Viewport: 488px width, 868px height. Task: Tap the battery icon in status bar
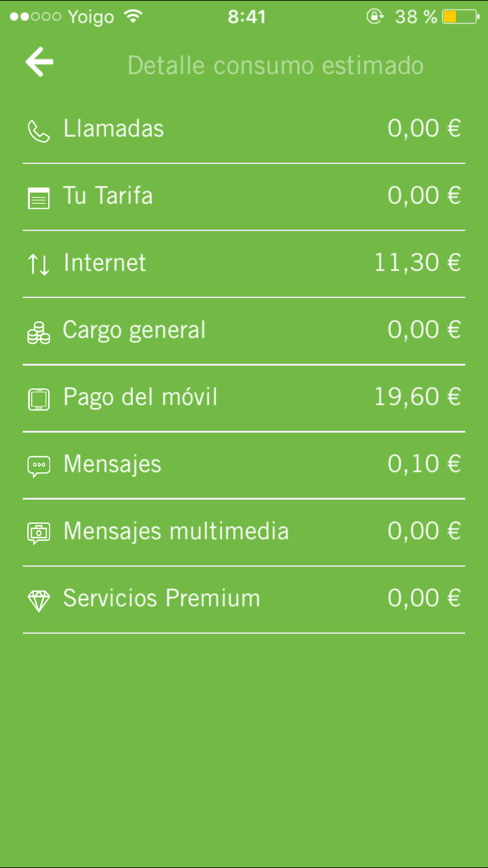[x=459, y=17]
